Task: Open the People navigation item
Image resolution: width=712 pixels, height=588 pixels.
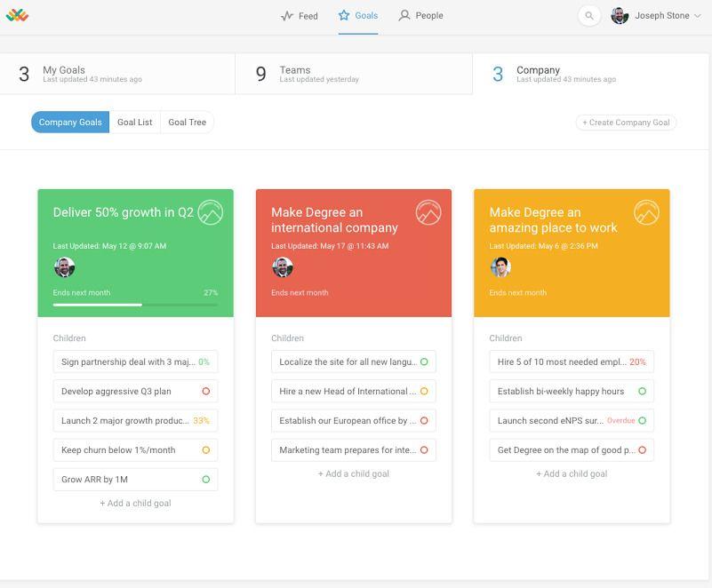Action: coord(420,15)
